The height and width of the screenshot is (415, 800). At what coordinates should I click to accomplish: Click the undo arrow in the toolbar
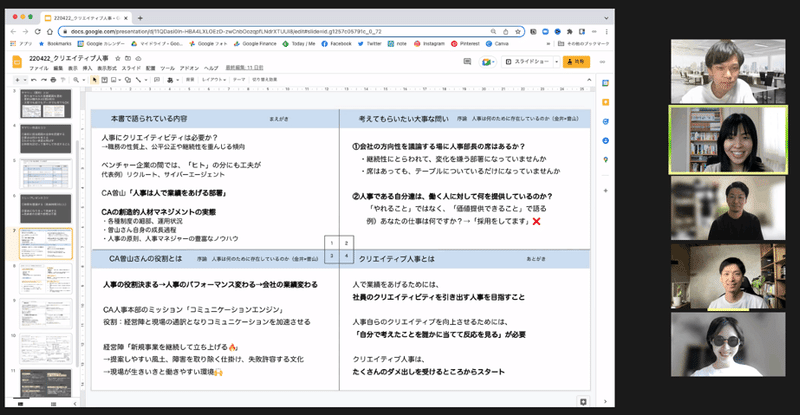[x=34, y=80]
